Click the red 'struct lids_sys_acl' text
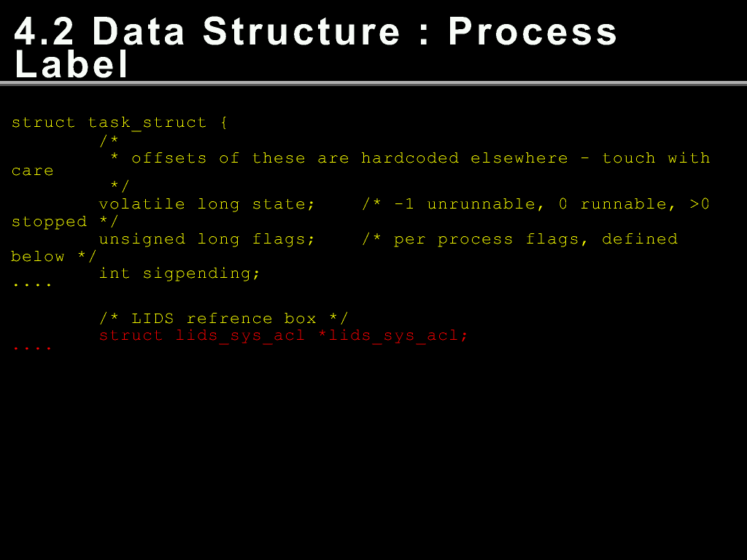The height and width of the screenshot is (560, 747). coord(202,335)
